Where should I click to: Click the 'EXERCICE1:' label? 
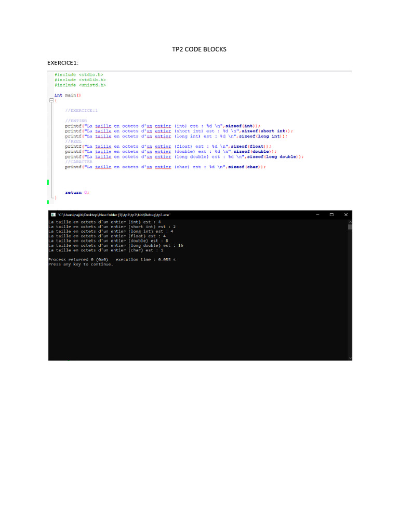[63, 63]
